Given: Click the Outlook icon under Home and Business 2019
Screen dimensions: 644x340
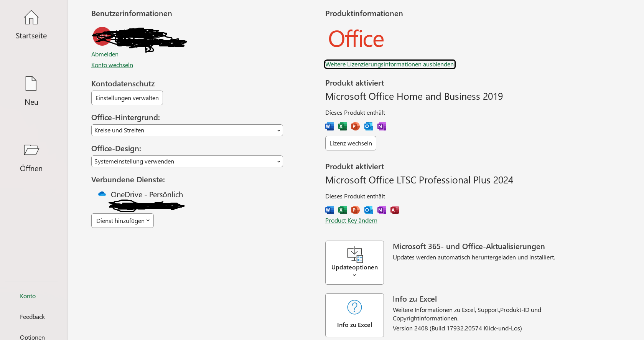Looking at the screenshot, I should tap(369, 126).
